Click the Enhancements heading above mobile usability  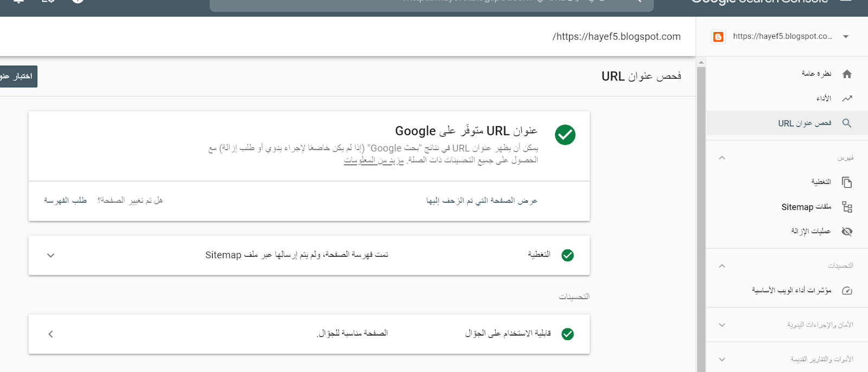(574, 297)
